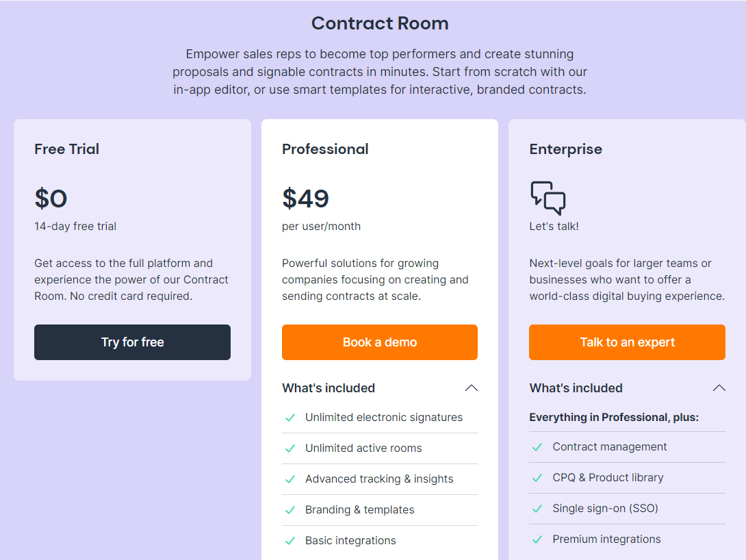Click the Everything in Professional, plus label

click(602, 416)
